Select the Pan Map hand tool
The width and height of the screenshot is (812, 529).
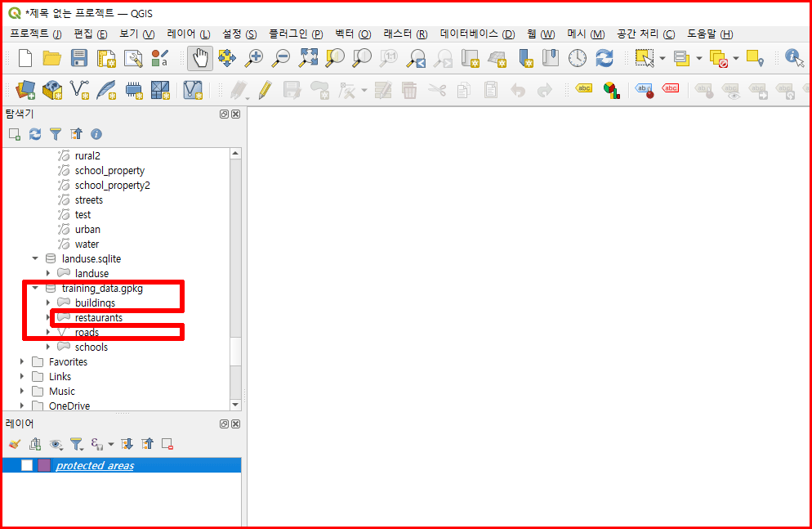200,58
